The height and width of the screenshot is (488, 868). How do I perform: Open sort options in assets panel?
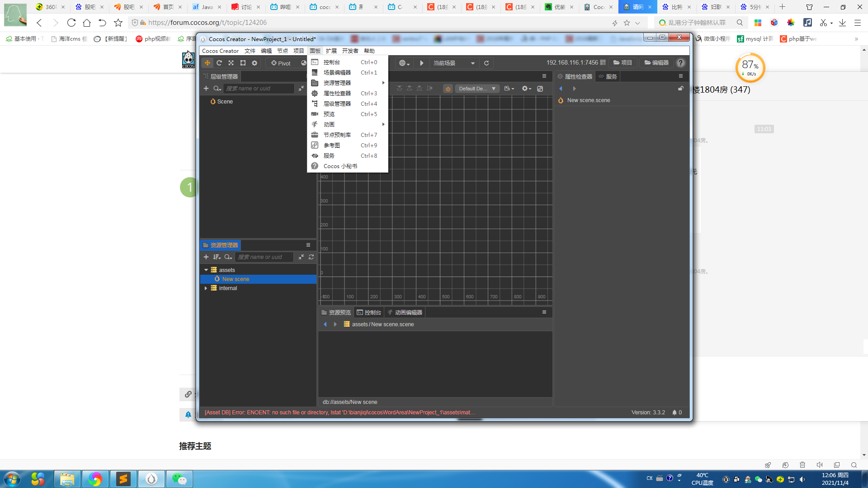(217, 257)
